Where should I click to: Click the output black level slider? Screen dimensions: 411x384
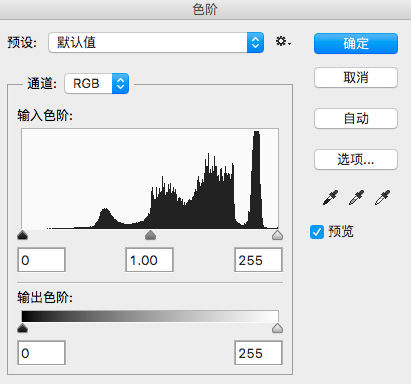point(22,328)
